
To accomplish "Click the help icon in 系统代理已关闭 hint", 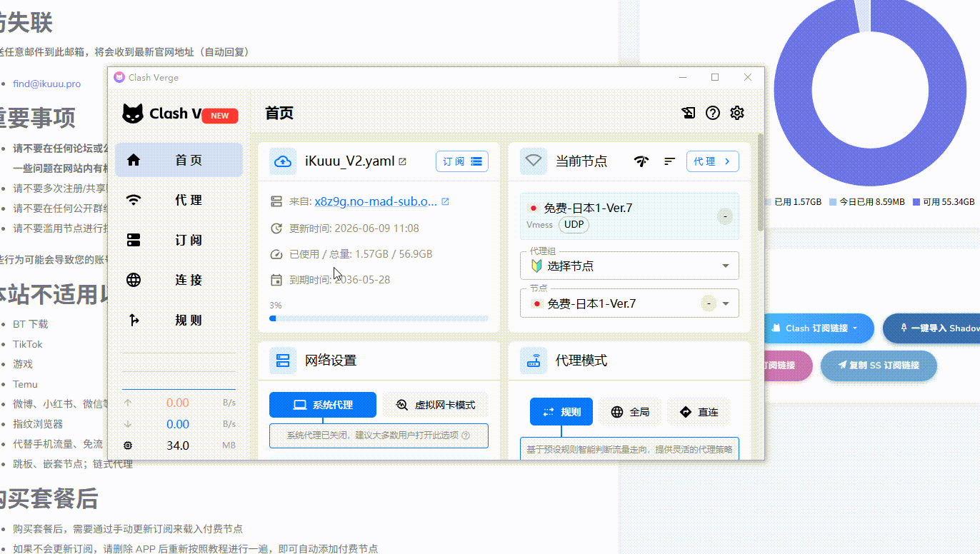I will coord(466,435).
